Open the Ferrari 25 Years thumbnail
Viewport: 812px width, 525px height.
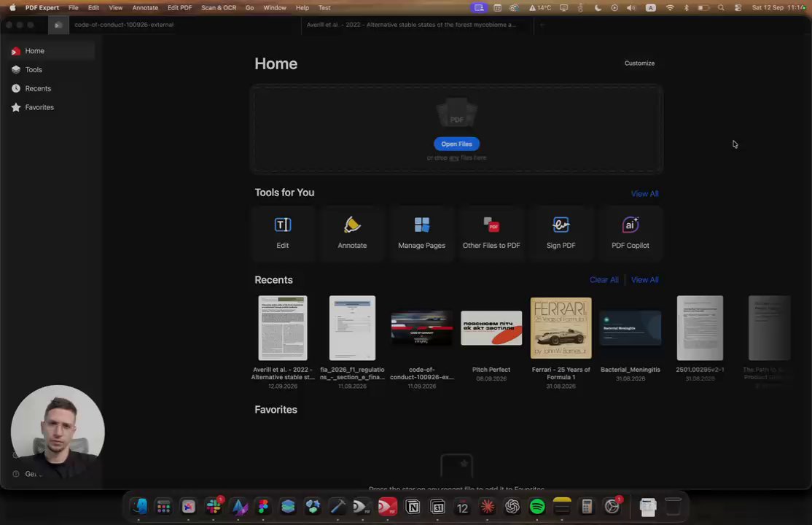point(561,328)
